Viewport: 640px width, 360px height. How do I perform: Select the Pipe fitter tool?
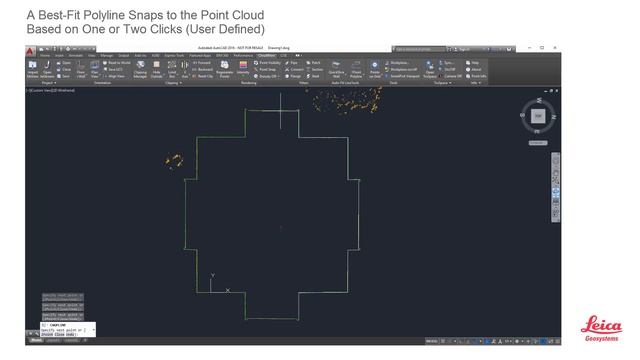click(291, 63)
